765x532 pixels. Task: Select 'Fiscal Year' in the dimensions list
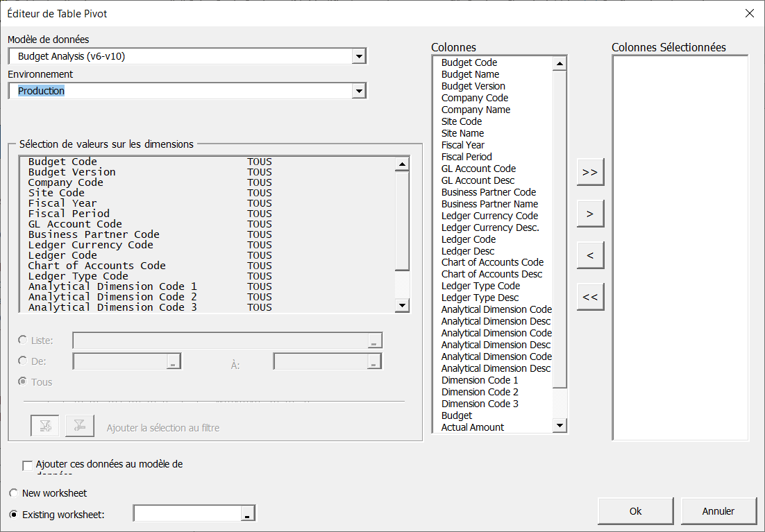click(x=62, y=203)
